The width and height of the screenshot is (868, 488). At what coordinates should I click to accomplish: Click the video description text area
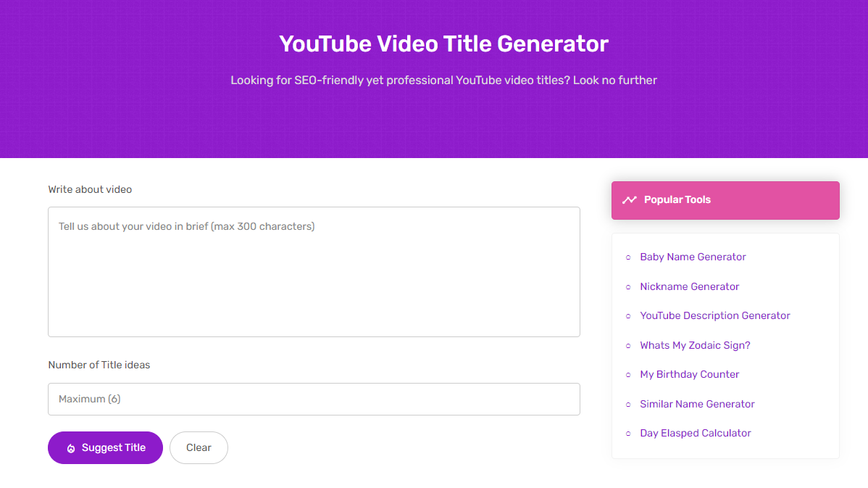tap(313, 272)
